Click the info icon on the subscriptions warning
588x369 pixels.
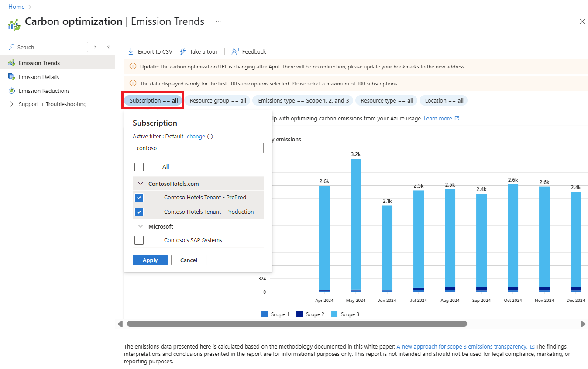point(133,83)
